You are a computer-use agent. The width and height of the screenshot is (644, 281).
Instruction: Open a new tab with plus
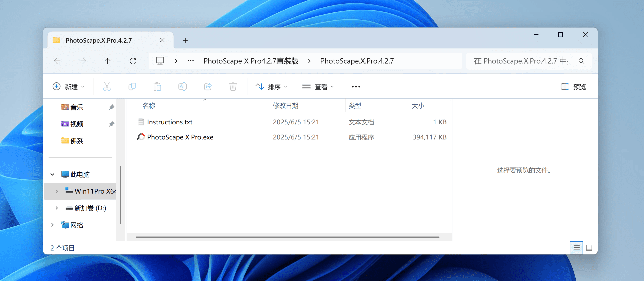click(186, 40)
